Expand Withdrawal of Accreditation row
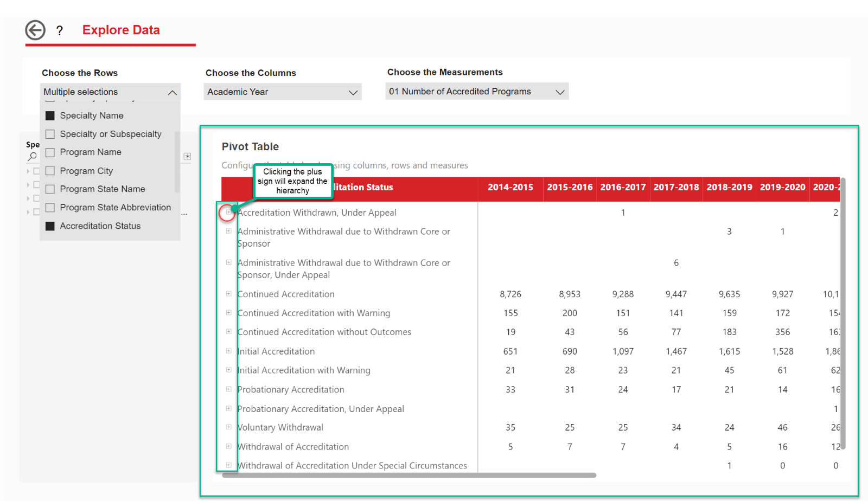 pyautogui.click(x=228, y=446)
